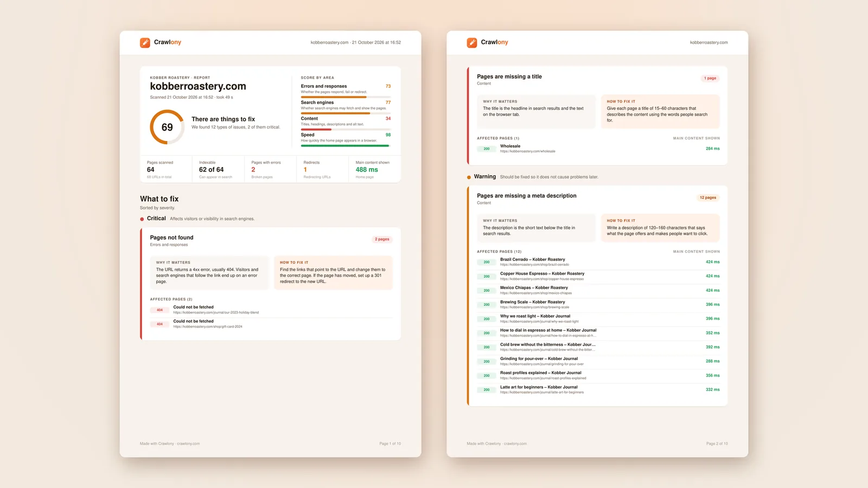Open the Wholesale page URL link
This screenshot has height=488, width=868.
click(528, 151)
